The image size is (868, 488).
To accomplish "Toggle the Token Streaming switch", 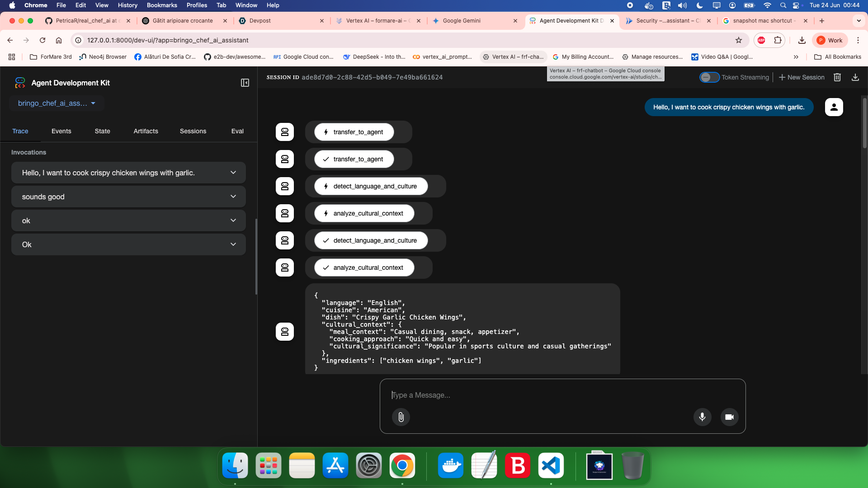I will tap(709, 77).
